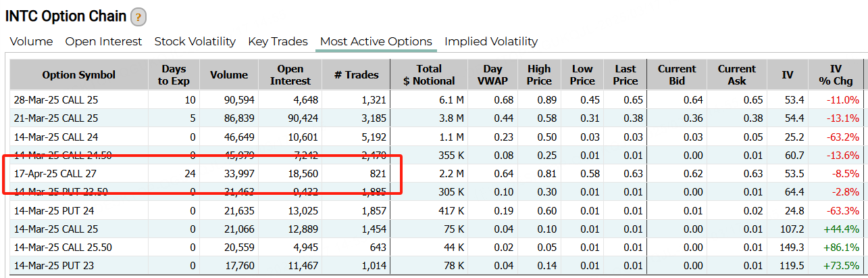Click open interest value 11,467
Screen dimensions: 868x278
pos(303,265)
